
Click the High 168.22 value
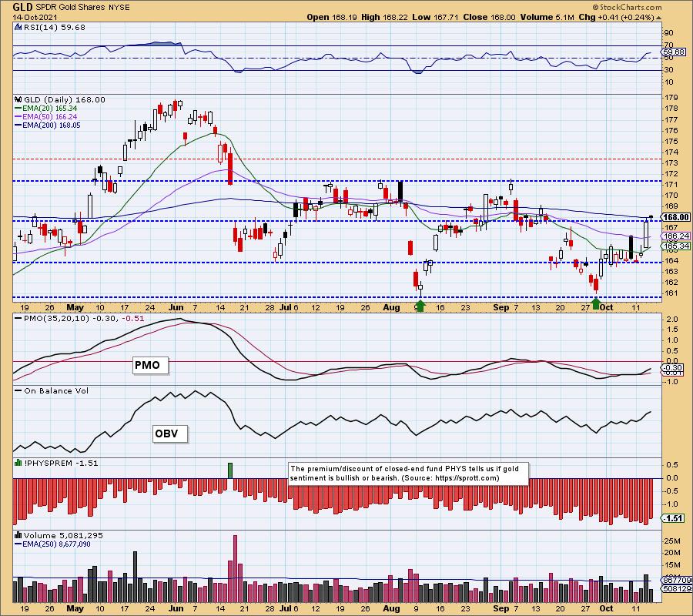tap(384, 17)
